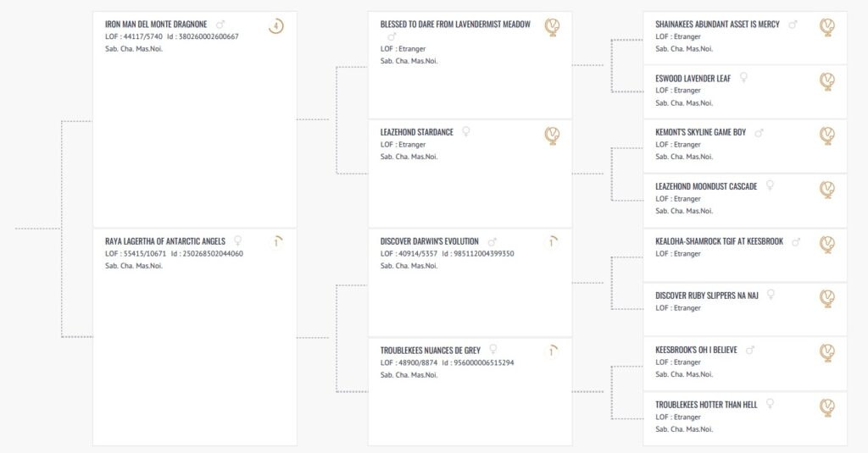Click the gold badge icon beside Kemont's Skyline Game Boy
Image resolution: width=868 pixels, height=453 pixels.
point(827,135)
